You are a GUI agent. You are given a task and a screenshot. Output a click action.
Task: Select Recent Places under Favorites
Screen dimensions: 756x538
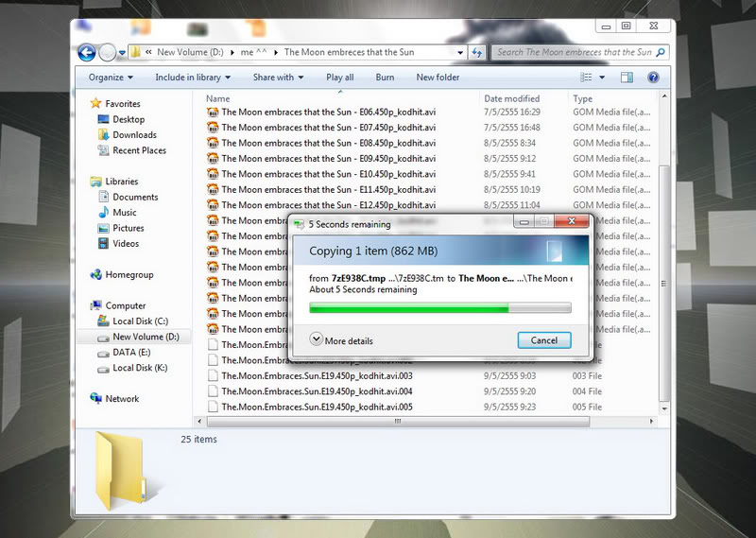coord(139,150)
